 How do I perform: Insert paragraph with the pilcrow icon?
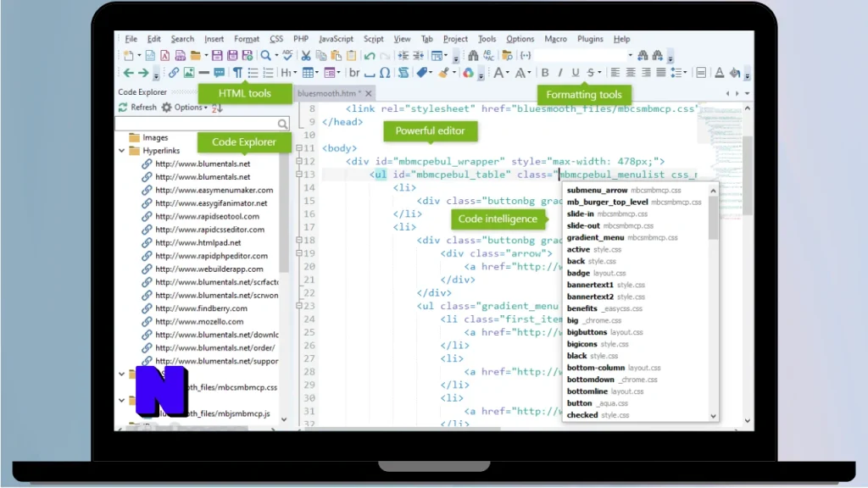pos(237,73)
